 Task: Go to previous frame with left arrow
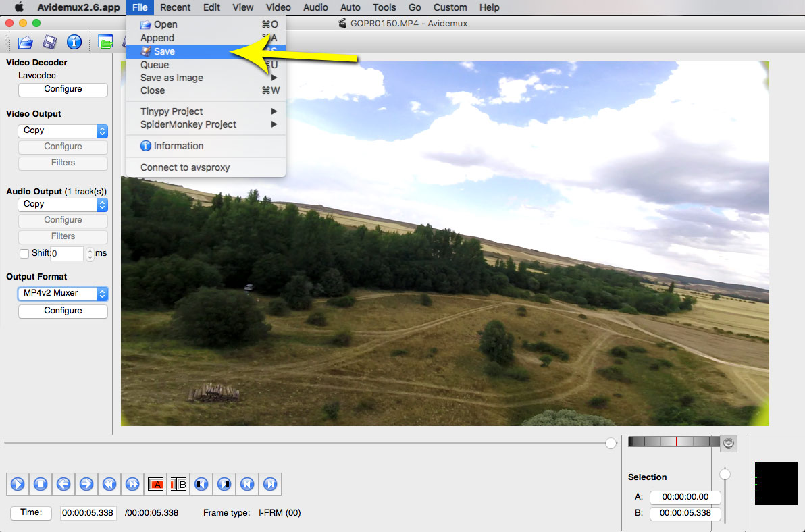63,484
